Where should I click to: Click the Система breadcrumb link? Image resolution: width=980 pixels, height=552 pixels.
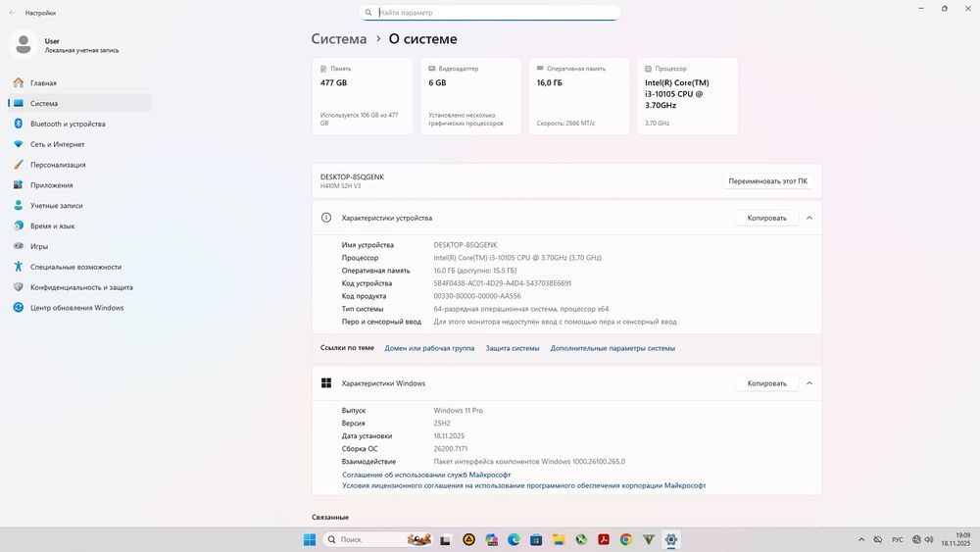(339, 39)
